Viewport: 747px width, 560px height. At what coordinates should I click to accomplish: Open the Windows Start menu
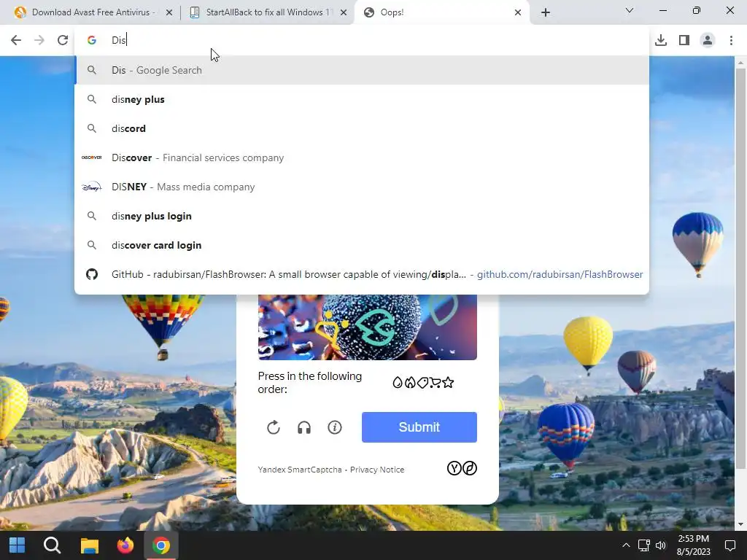pos(18,545)
